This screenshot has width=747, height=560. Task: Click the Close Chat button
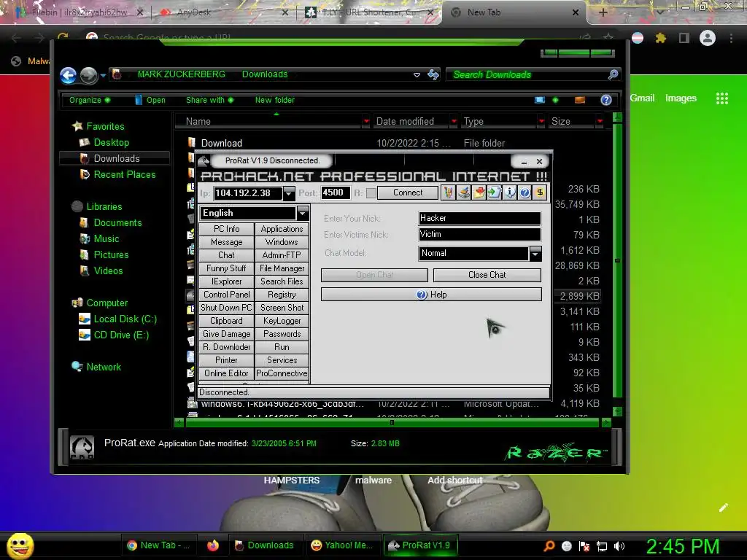(487, 275)
